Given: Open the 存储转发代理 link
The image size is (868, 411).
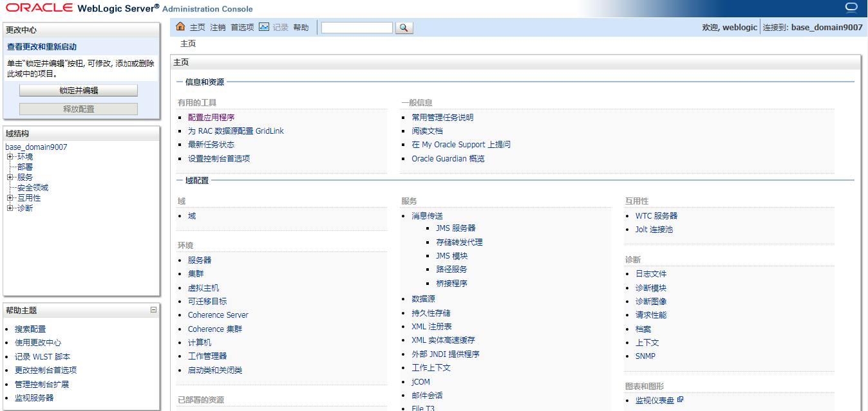Looking at the screenshot, I should pos(459,242).
